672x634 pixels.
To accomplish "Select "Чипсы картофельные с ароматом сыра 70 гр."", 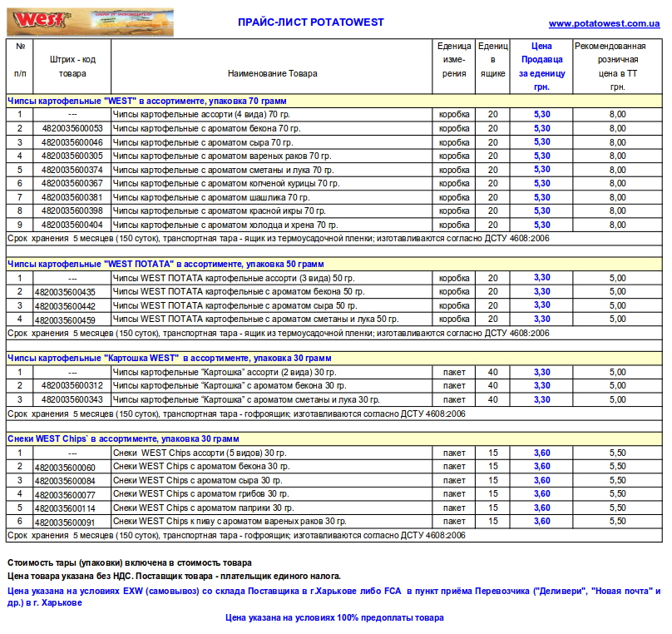I will [x=203, y=142].
